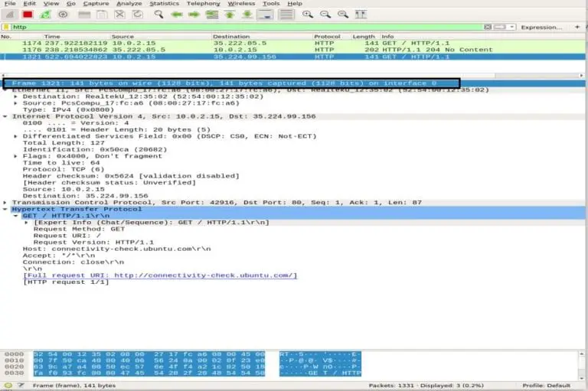
Task: Open Find Packet magnifier icon
Action: 159,15
